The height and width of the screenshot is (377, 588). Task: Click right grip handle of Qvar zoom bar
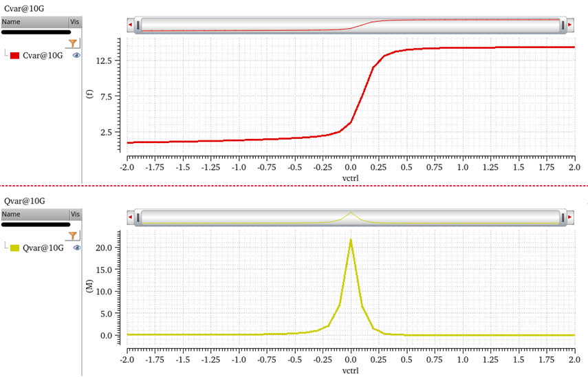pos(562,218)
